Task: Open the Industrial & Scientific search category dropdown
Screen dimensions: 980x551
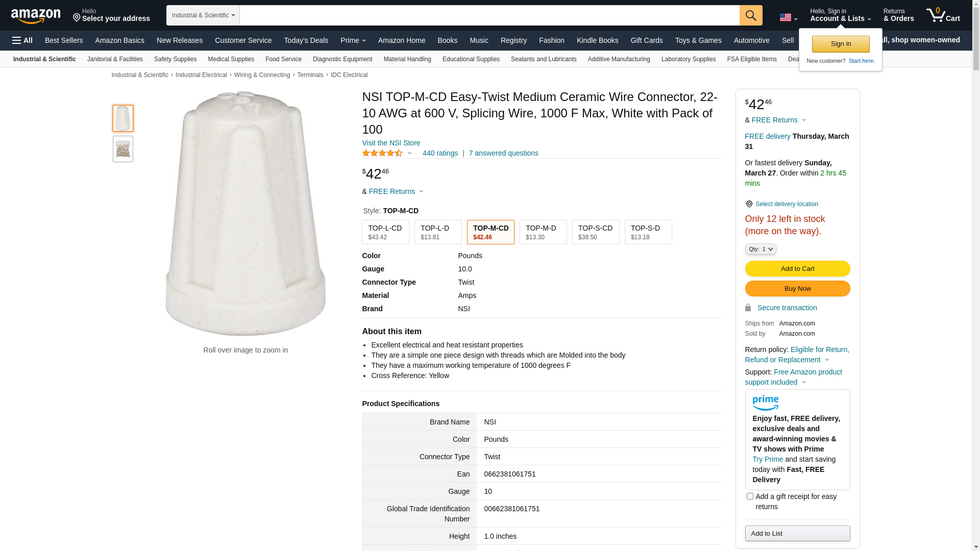Action: pyautogui.click(x=203, y=15)
